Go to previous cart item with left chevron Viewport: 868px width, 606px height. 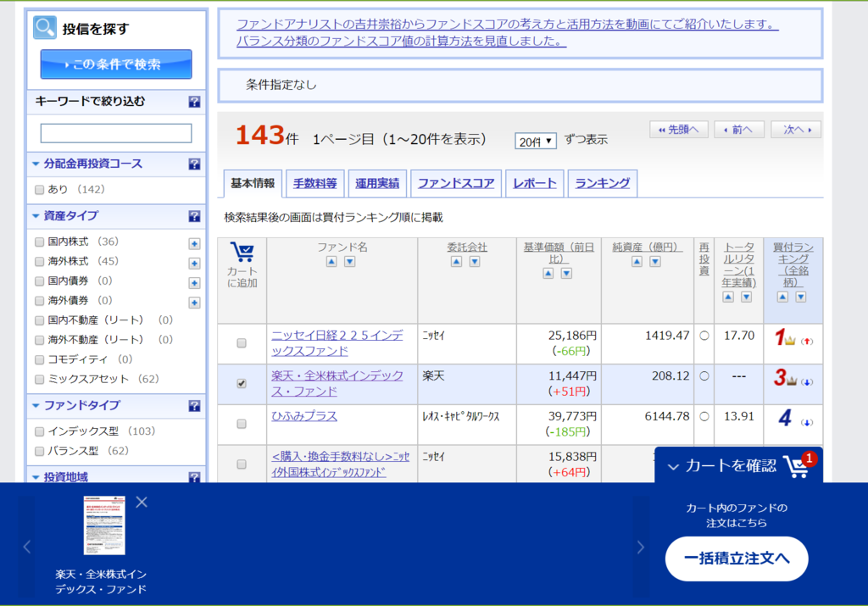coord(26,547)
